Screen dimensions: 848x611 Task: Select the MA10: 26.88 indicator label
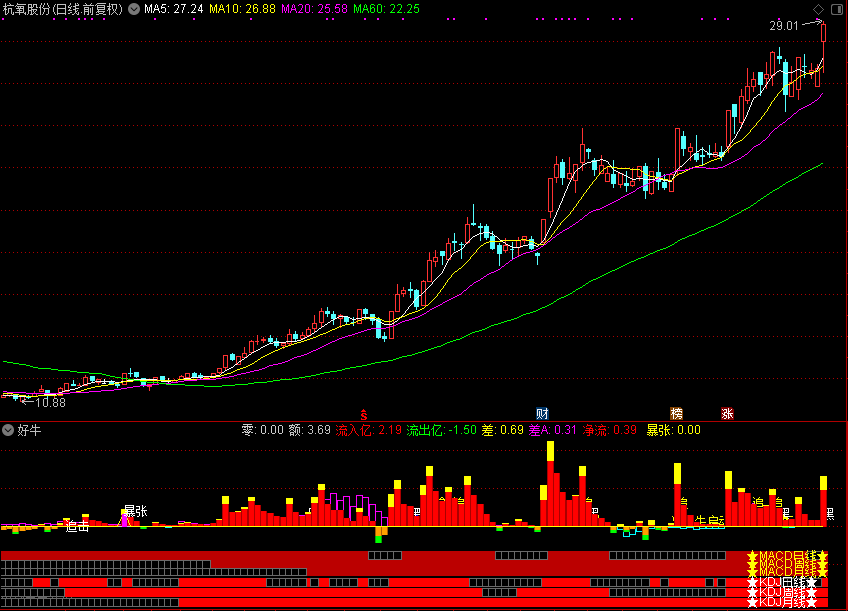coord(242,9)
